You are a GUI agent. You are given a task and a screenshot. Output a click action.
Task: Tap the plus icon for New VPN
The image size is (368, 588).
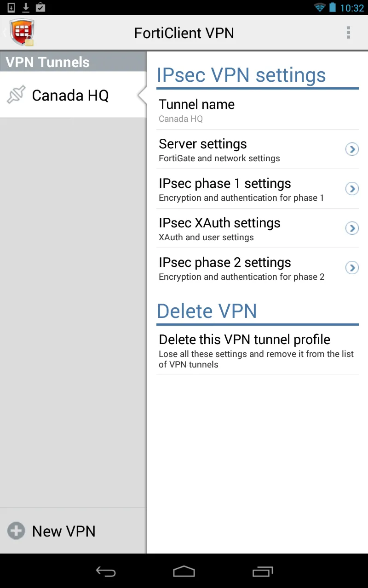(16, 531)
